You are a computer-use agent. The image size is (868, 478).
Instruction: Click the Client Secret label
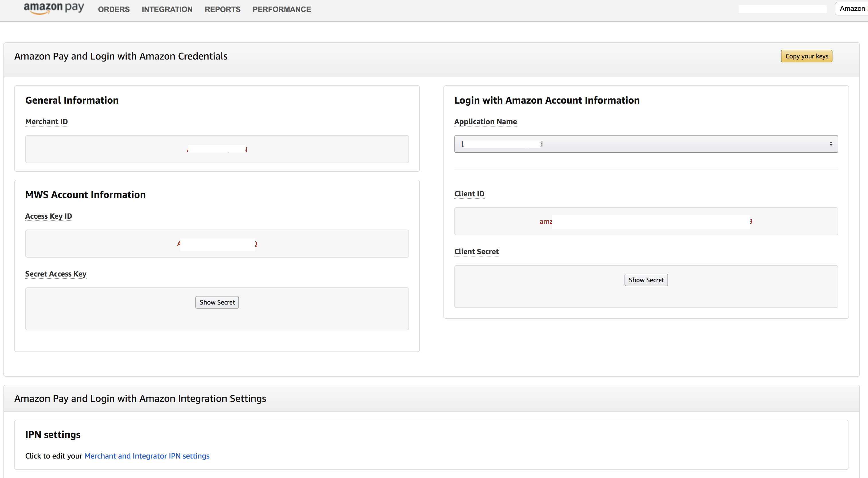tap(476, 252)
